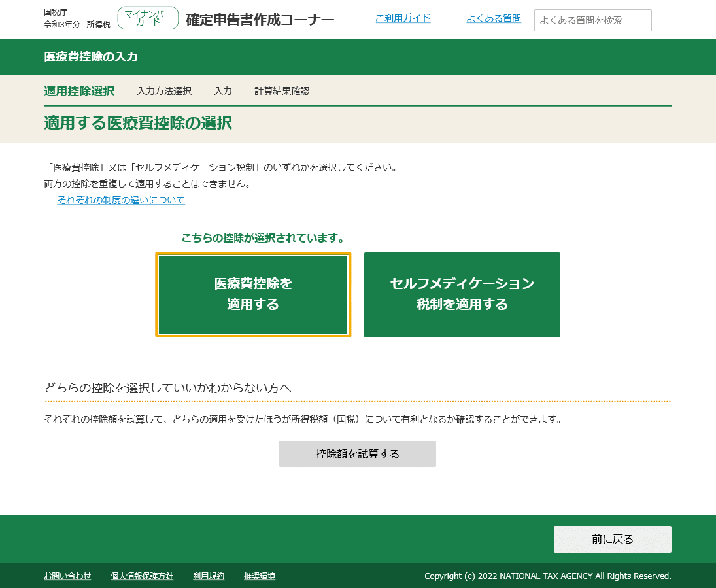Click the 前に戻る button
Viewport: 716px width, 588px height.
click(x=612, y=539)
